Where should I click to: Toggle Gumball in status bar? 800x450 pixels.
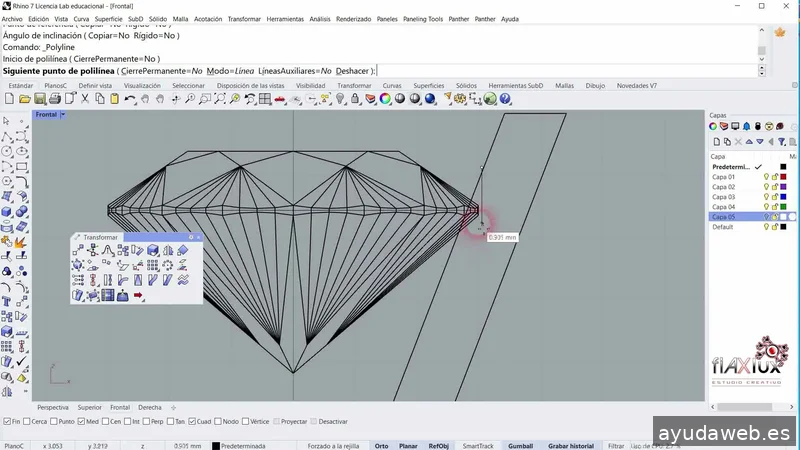[520, 446]
